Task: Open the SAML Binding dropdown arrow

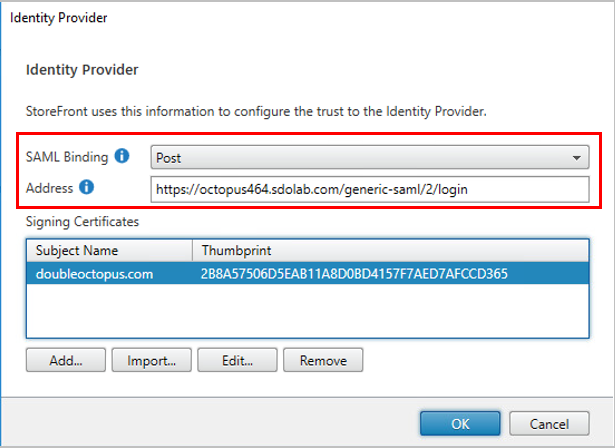Action: (x=576, y=158)
